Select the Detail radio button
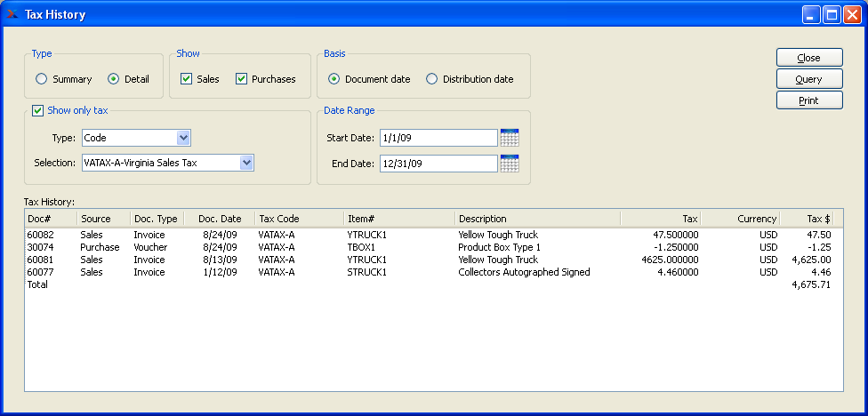 point(114,79)
